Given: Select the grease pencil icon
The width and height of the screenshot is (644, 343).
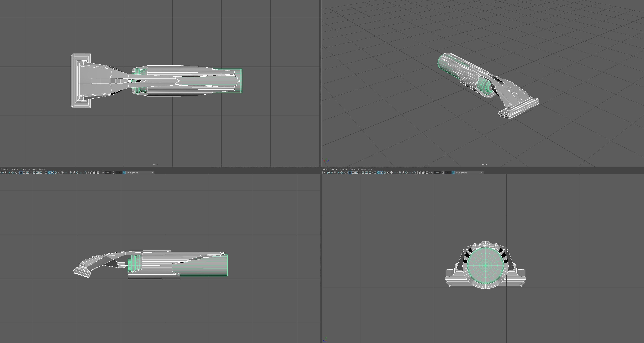Looking at the screenshot, I should (16, 172).
